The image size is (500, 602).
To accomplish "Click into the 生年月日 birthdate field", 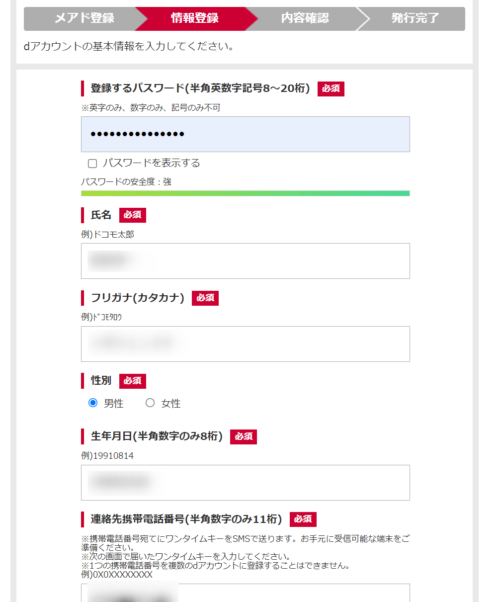I will [245, 483].
